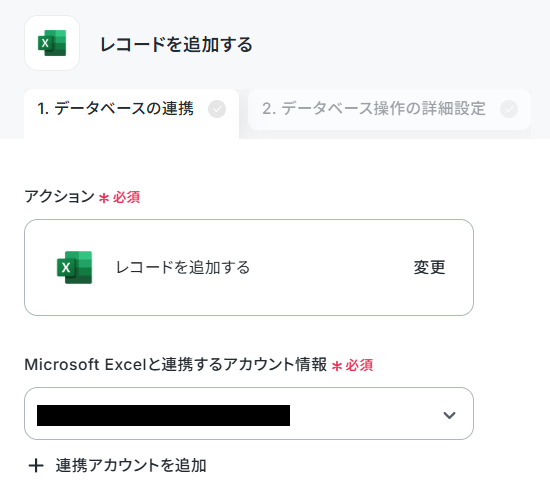550x493 pixels.
Task: Click the Excel icon in action card
Action: [74, 267]
